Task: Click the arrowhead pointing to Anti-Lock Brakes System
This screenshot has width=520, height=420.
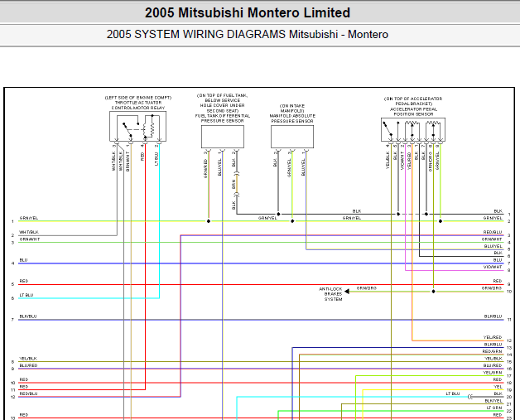Action: (x=347, y=292)
